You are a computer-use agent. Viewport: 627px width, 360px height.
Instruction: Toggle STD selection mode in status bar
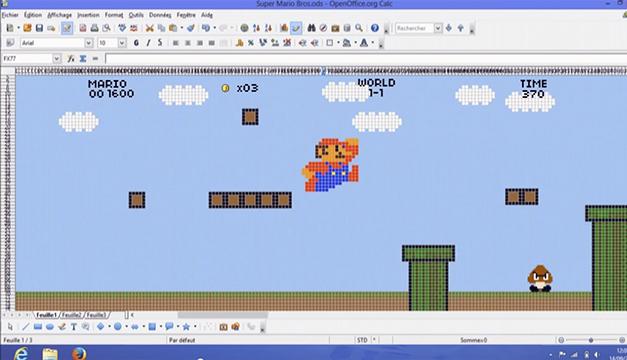click(x=362, y=340)
